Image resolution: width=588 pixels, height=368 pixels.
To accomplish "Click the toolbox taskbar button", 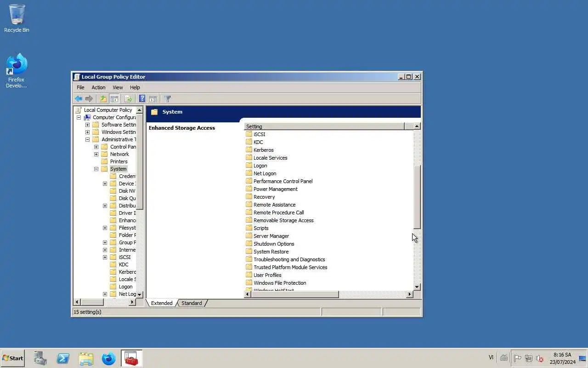I will [132, 358].
